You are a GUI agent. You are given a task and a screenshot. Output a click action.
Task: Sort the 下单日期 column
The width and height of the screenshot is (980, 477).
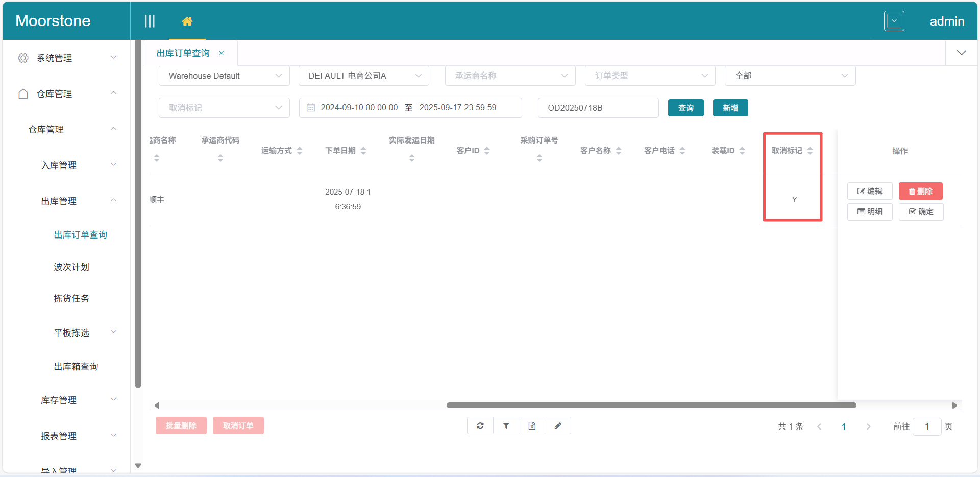click(363, 150)
